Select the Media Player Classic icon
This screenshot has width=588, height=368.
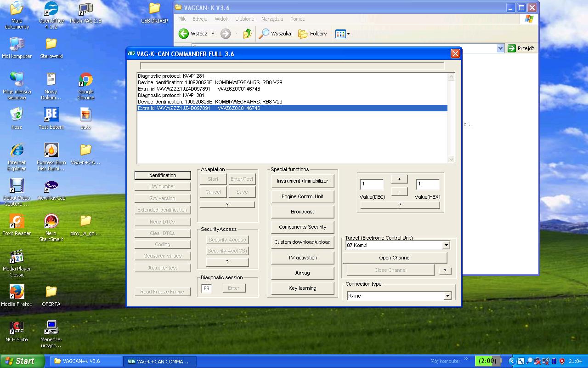click(17, 263)
